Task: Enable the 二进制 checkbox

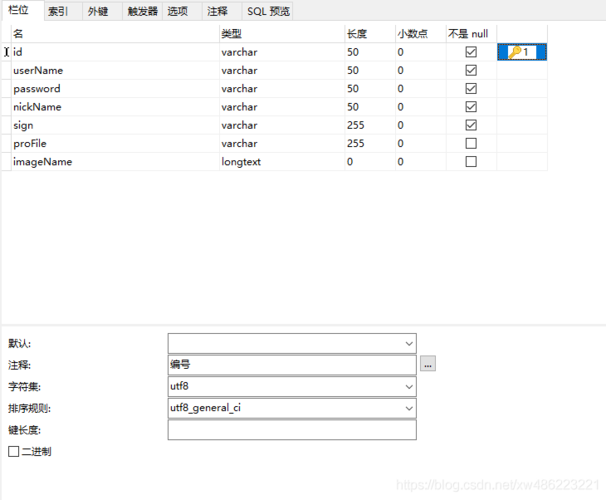Action: 14,451
